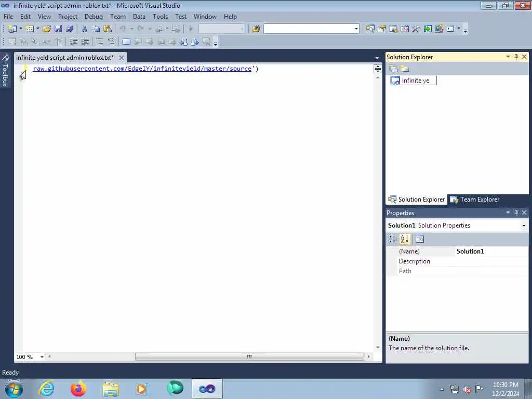The width and height of the screenshot is (532, 399).
Task: Toggle auto-hide pin on Solution Explorer
Action: (x=516, y=57)
